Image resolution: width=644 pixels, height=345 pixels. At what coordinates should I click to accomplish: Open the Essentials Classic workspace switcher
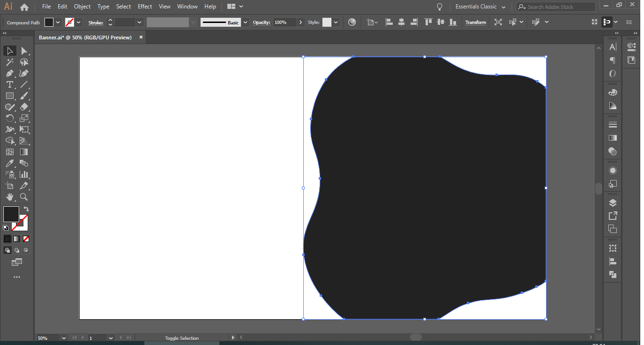pos(480,7)
